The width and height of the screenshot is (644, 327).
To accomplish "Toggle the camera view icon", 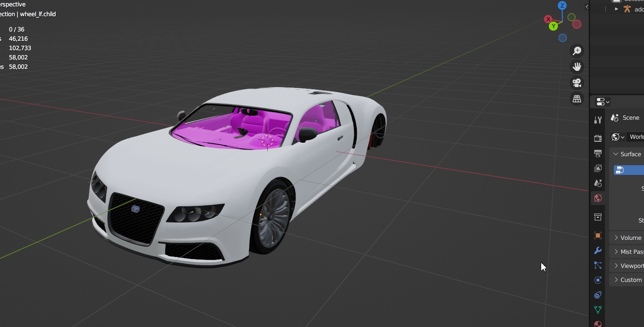I will point(577,83).
